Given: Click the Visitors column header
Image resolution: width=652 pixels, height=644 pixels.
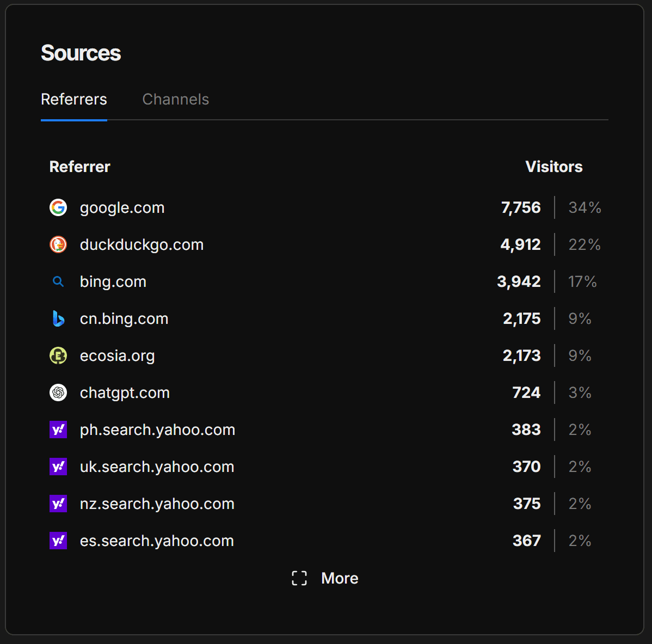Looking at the screenshot, I should tap(553, 167).
